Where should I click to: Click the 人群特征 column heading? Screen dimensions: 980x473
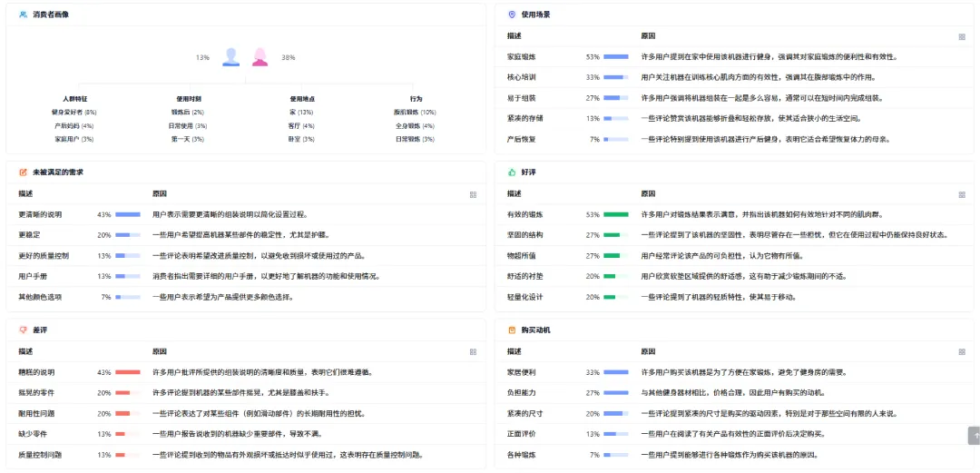[x=73, y=99]
